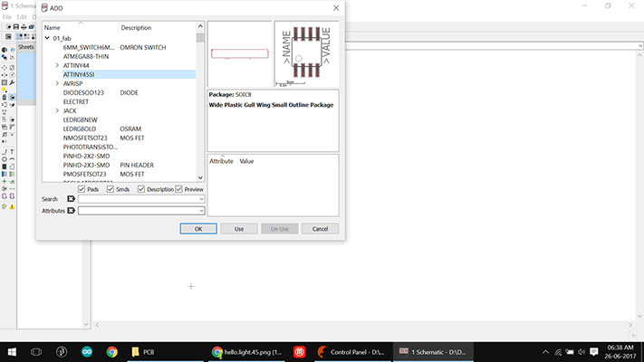Viewport: 644px width, 362px height.
Task: Open the Errors warning triangle tool
Action: [x=13, y=206]
